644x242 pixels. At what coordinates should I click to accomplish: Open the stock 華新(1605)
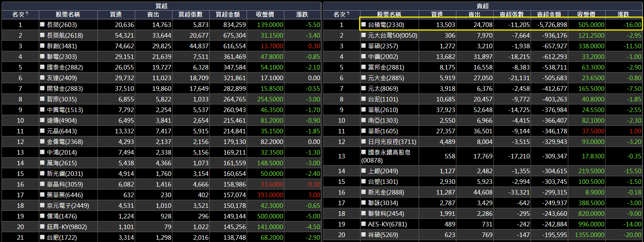(x=383, y=131)
